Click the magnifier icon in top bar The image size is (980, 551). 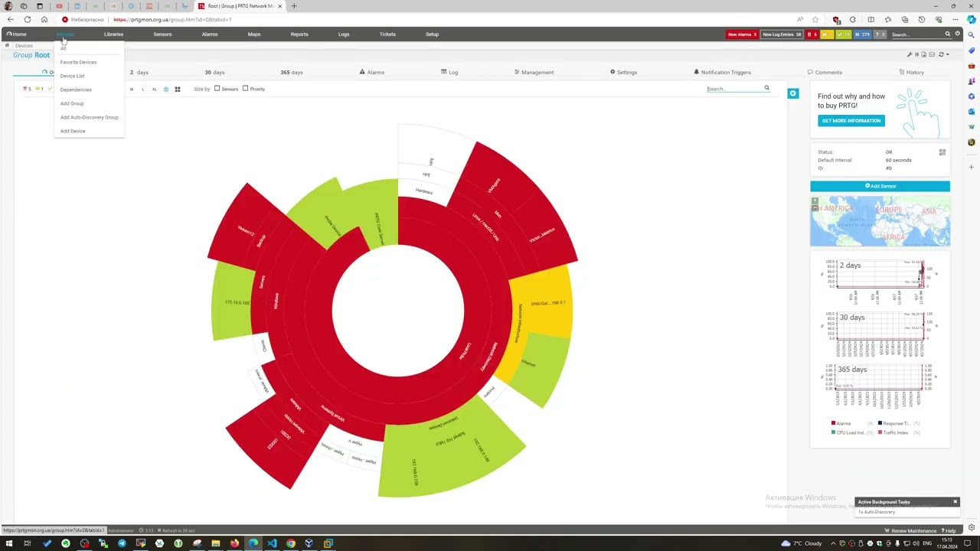947,34
